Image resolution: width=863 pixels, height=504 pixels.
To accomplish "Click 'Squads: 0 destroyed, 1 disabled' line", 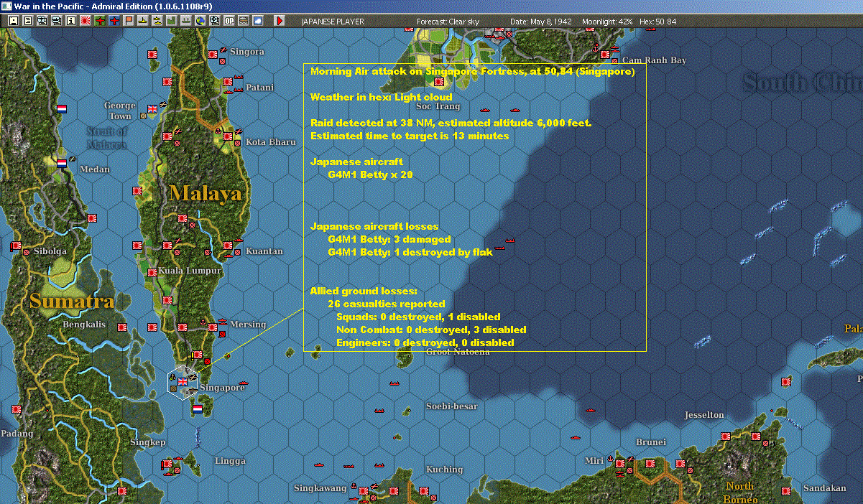I will [x=418, y=317].
